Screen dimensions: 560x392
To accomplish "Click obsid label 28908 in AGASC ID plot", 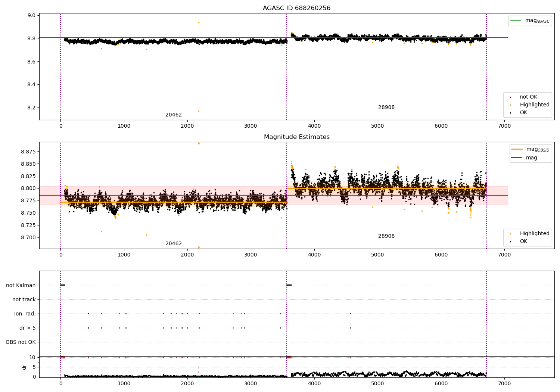I will click(386, 108).
